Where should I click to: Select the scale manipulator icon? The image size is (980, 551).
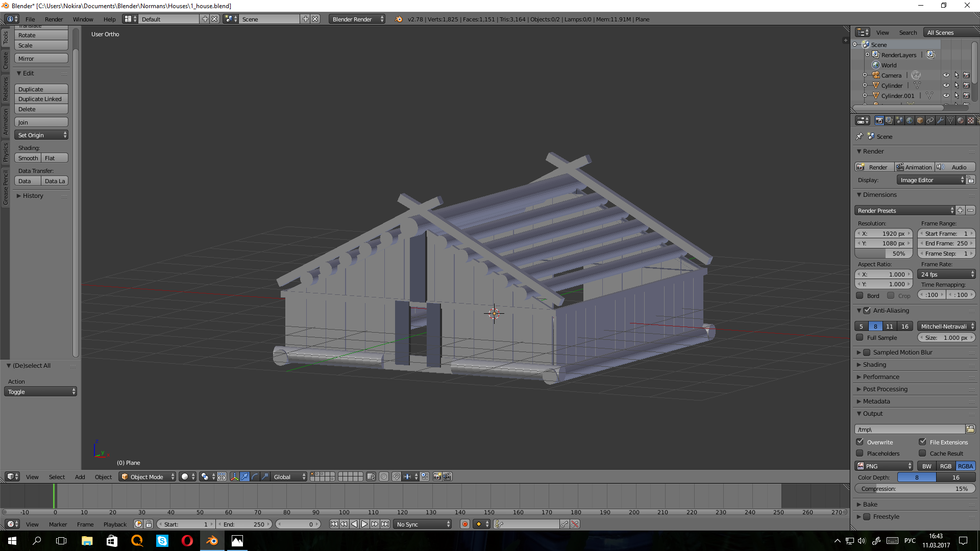pyautogui.click(x=265, y=477)
